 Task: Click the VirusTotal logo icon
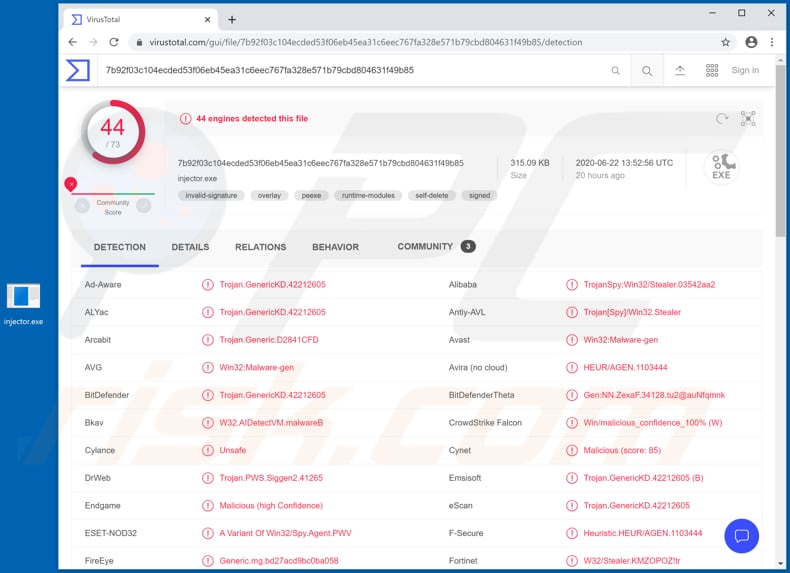coord(78,70)
